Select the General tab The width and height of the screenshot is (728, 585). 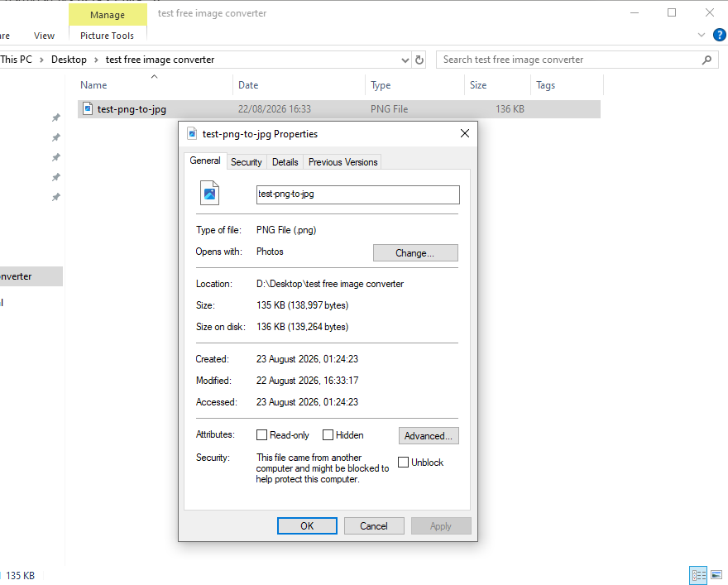pos(205,161)
